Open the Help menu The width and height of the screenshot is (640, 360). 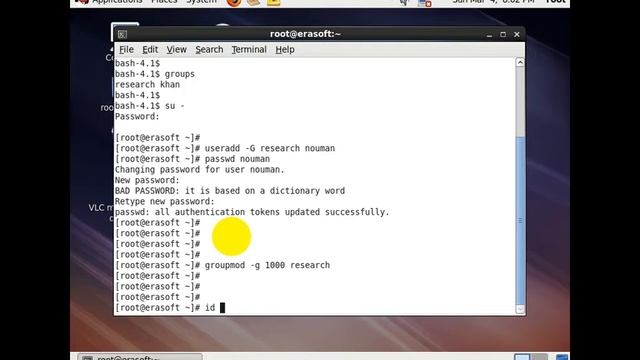click(284, 49)
